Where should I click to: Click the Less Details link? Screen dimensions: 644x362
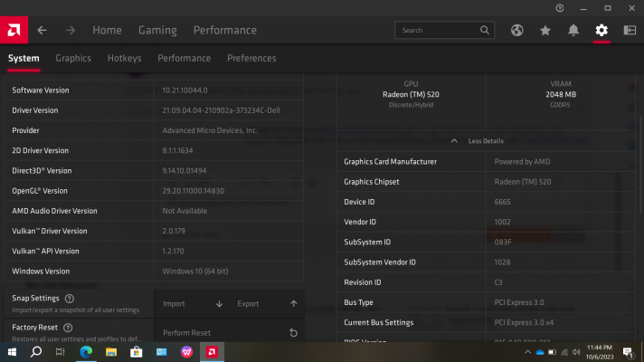click(x=486, y=141)
